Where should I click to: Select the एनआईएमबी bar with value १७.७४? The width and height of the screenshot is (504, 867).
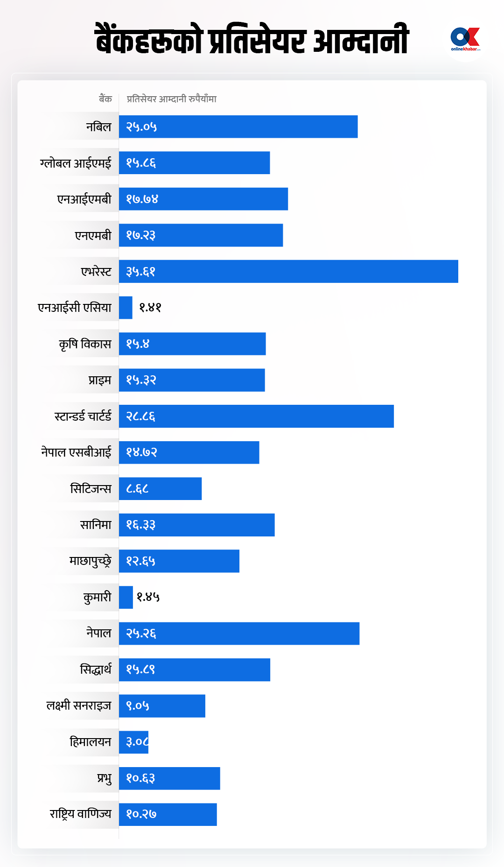[203, 199]
